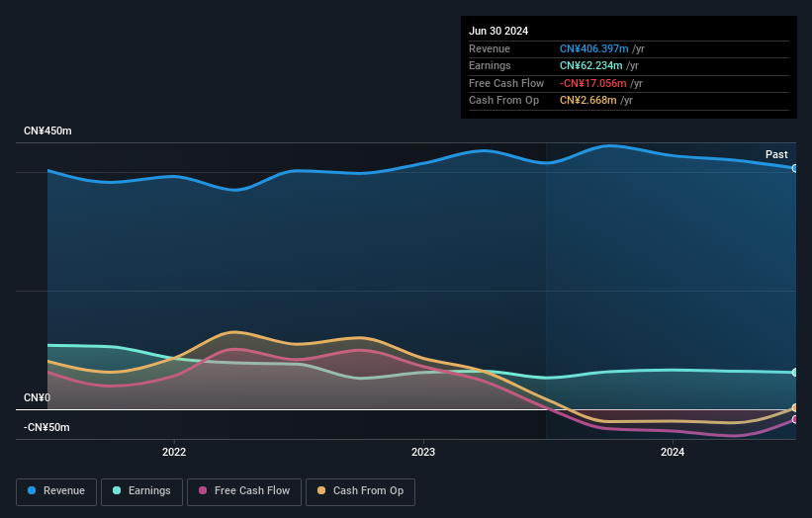Click the CN¥62.234m earnings value
Image resolution: width=812 pixels, height=518 pixels.
590,65
